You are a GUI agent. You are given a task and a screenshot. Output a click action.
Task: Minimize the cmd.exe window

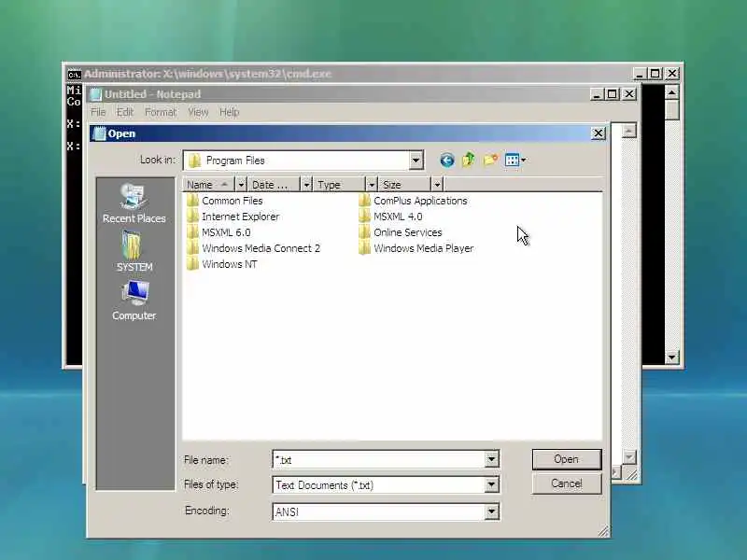[x=640, y=74]
